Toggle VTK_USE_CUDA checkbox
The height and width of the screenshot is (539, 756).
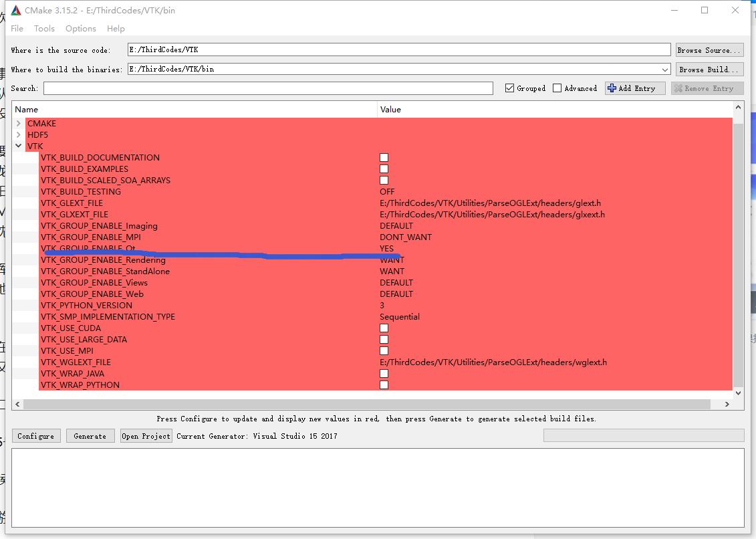(384, 328)
